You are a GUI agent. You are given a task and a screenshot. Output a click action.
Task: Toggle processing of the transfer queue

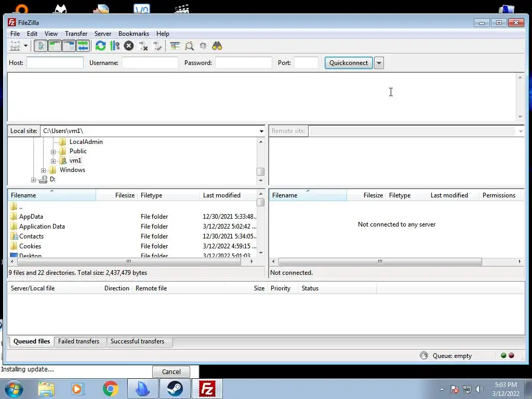(115, 46)
